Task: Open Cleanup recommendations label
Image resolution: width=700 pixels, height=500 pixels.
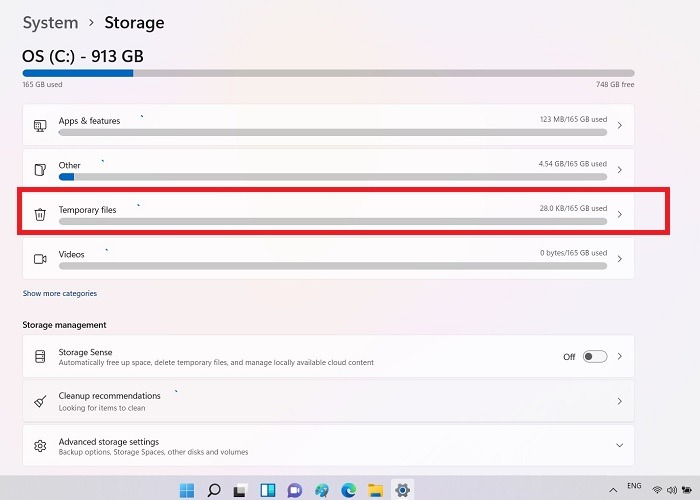Action: point(109,396)
